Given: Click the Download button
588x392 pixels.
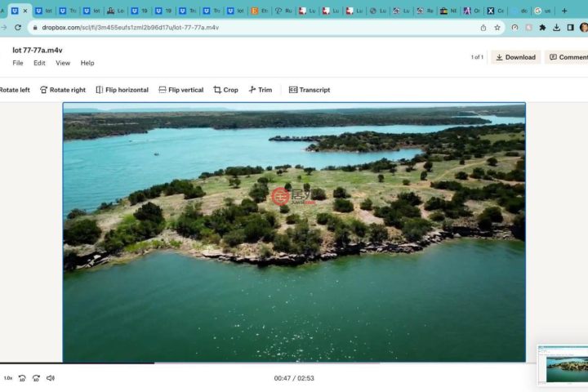Looking at the screenshot, I should click(515, 57).
